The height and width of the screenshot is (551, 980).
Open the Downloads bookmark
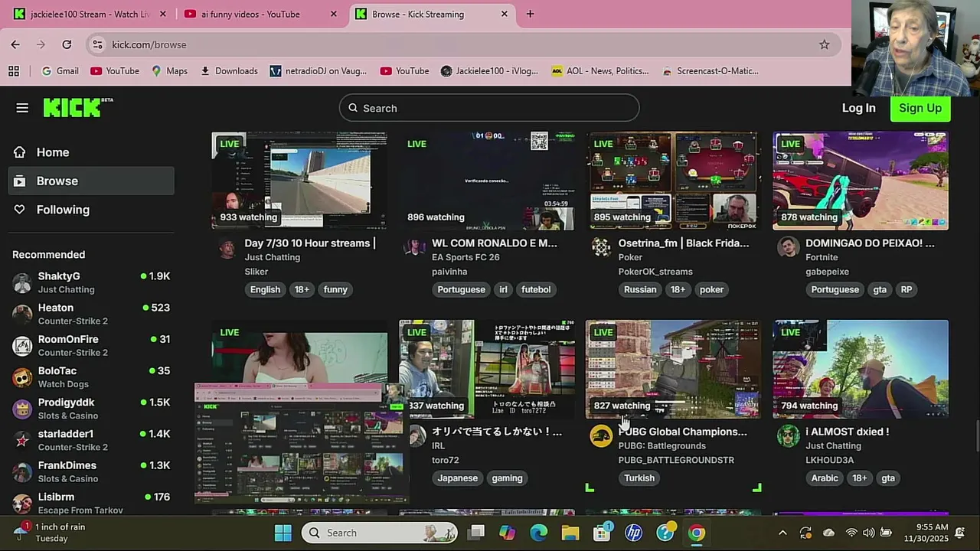tap(229, 70)
